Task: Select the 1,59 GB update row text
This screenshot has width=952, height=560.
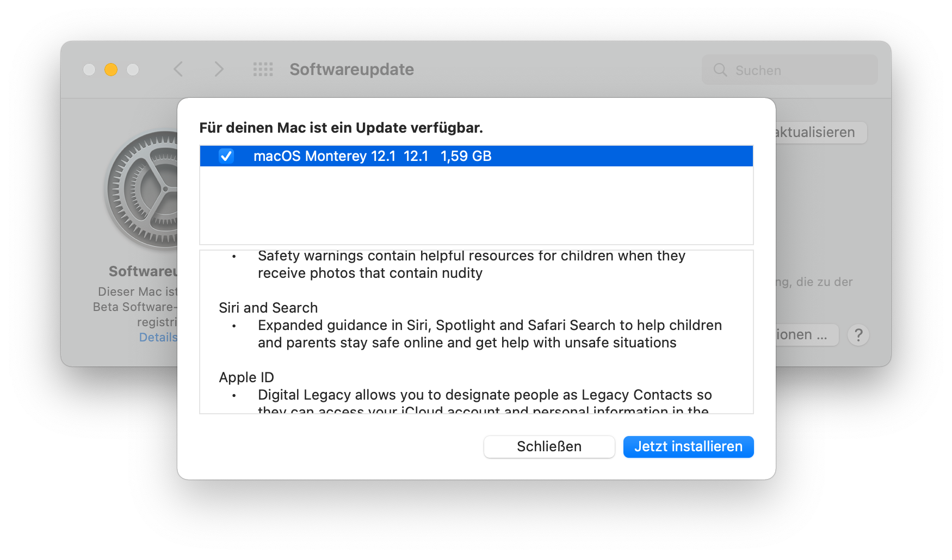Action: 466,157
